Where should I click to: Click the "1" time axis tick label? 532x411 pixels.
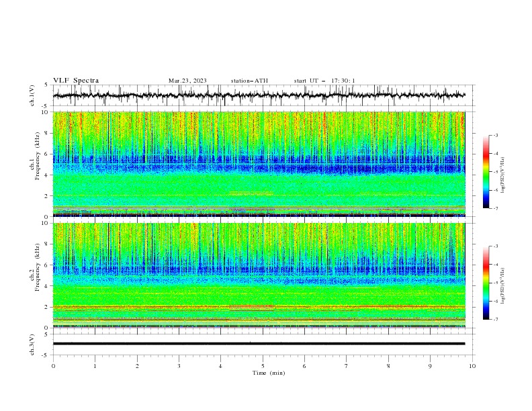tap(95, 366)
